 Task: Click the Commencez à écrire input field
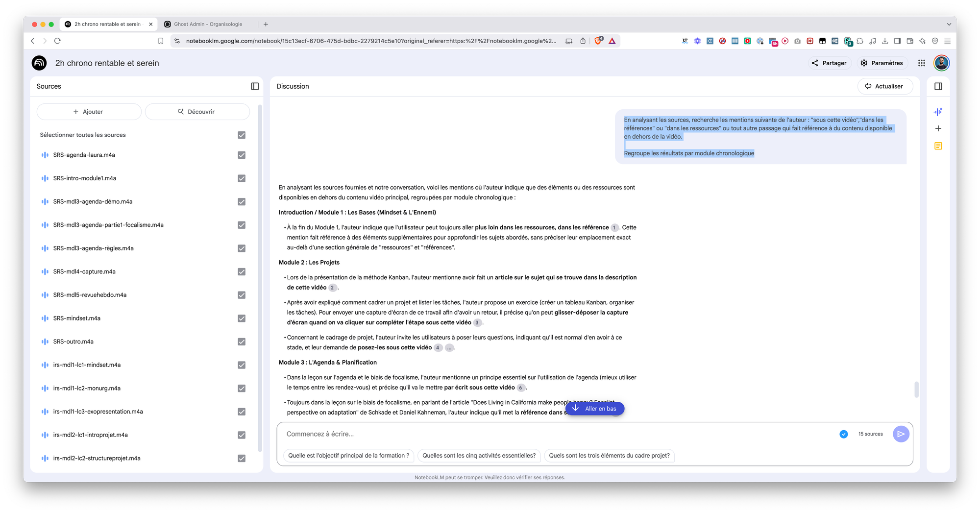(559, 434)
